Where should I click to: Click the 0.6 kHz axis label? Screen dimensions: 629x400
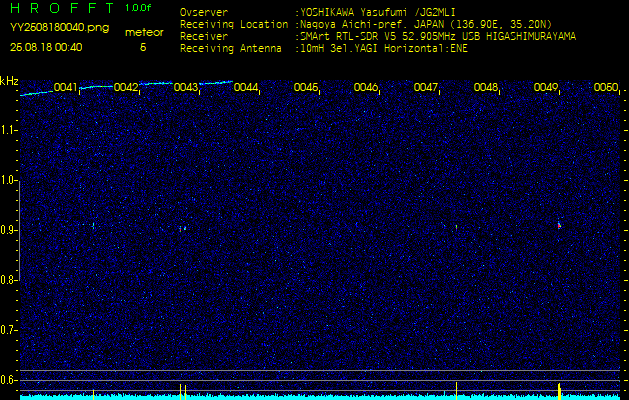tap(8, 380)
